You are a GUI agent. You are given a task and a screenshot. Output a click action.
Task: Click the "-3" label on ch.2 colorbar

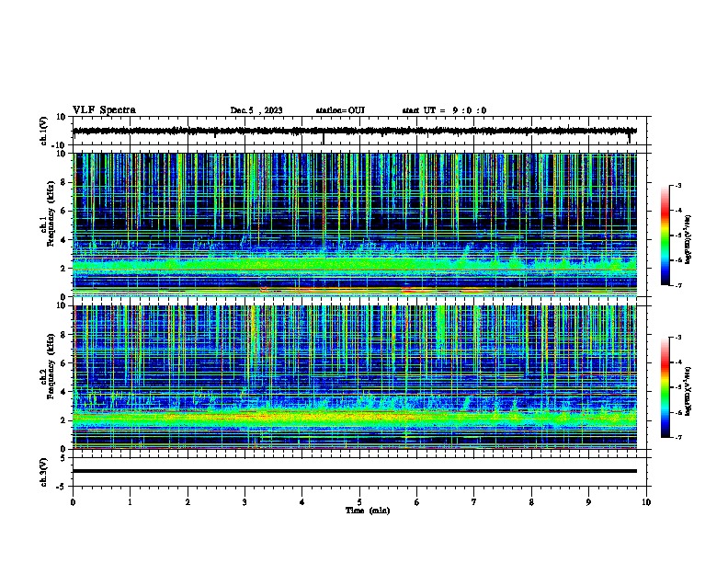pyautogui.click(x=678, y=338)
